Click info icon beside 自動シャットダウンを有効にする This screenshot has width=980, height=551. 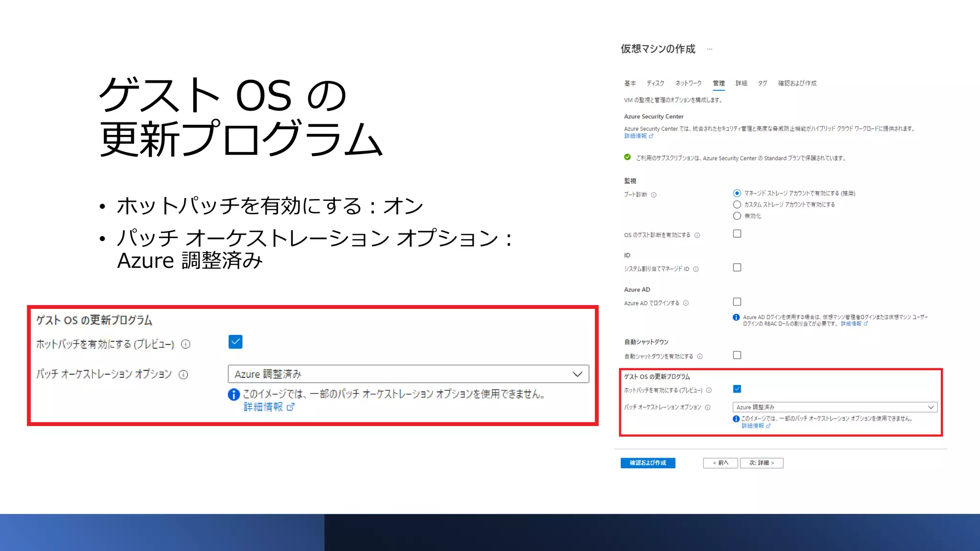700,356
